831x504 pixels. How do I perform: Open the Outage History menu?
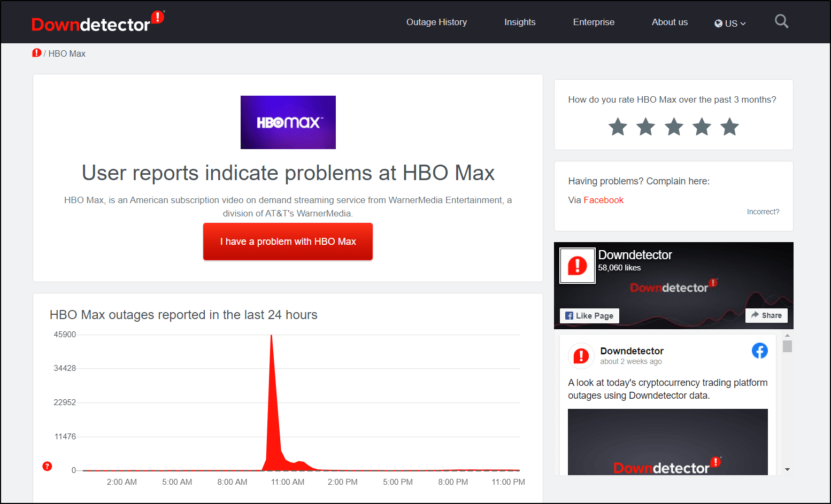point(436,22)
